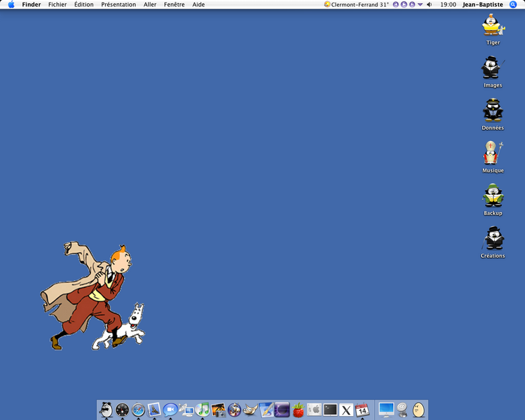The image size is (525, 420).
Task: Open the Mail stamp icon in the Dock
Action: [x=154, y=409]
